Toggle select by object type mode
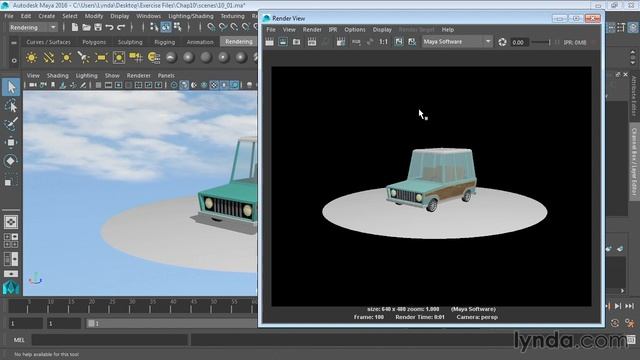This screenshot has width=640, height=360. pos(166,27)
